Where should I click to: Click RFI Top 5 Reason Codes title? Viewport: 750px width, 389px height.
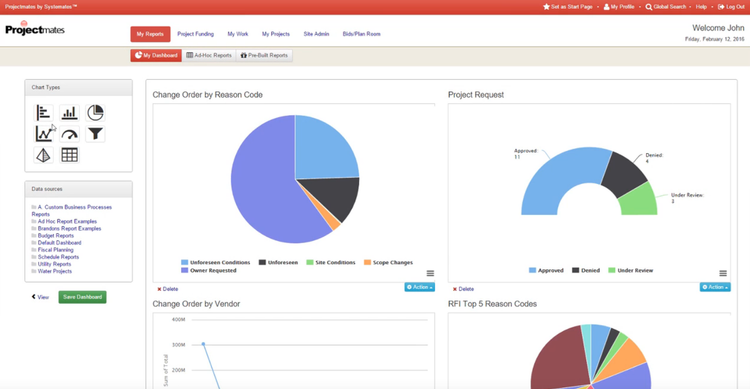(x=492, y=304)
